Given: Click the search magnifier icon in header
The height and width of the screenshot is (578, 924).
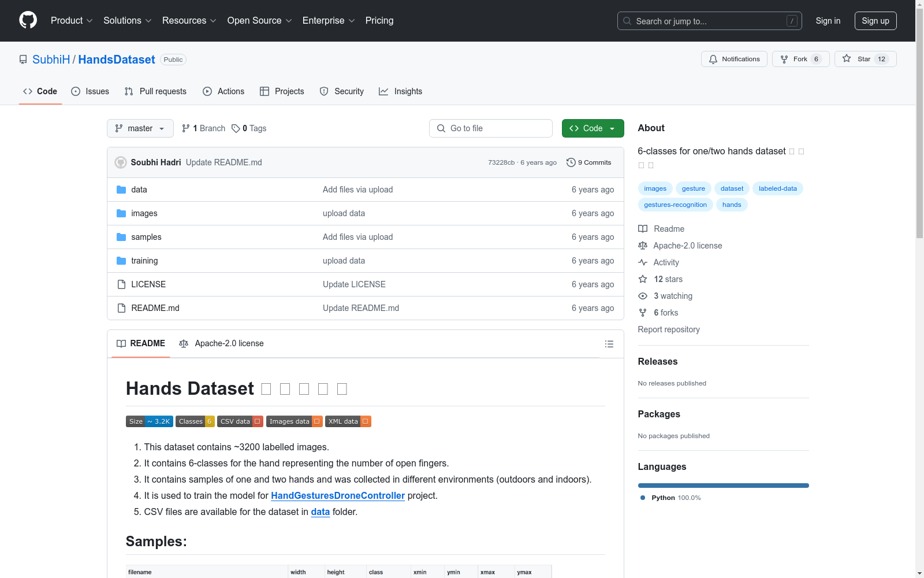Looking at the screenshot, I should point(627,21).
